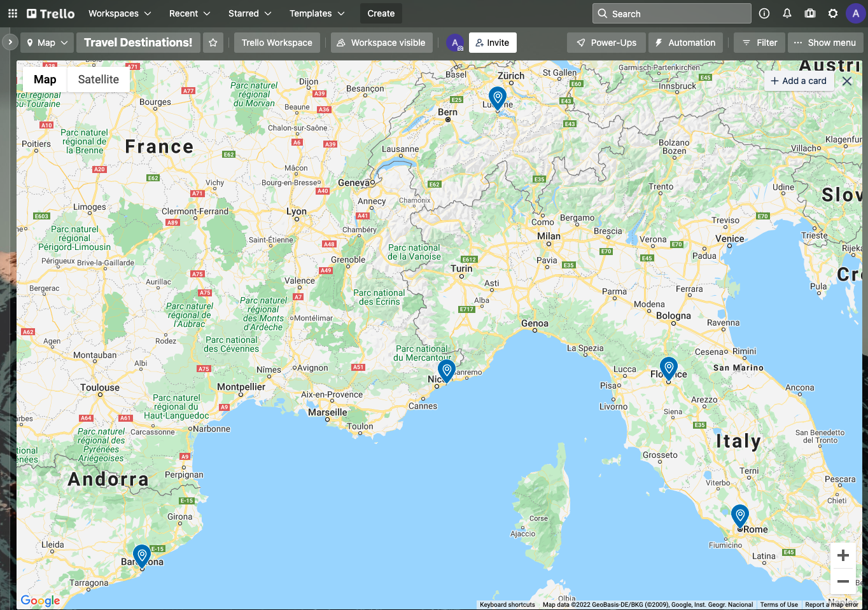Screen dimensions: 868x610
Task: Select the Nice map pin
Action: [447, 371]
